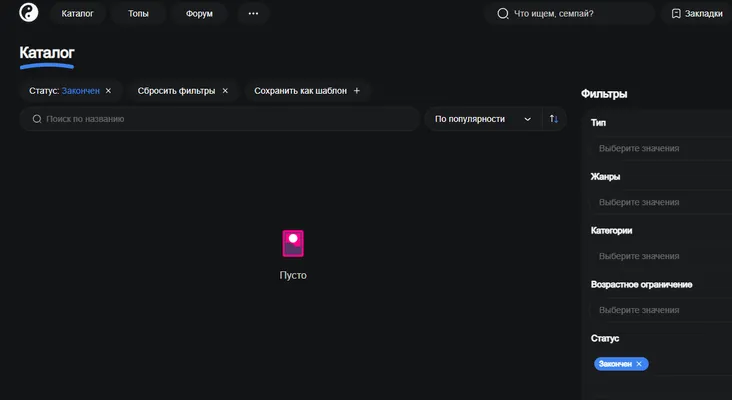This screenshot has width=732, height=400.
Task: Expand the Жанры filter value selector
Action: pos(661,202)
